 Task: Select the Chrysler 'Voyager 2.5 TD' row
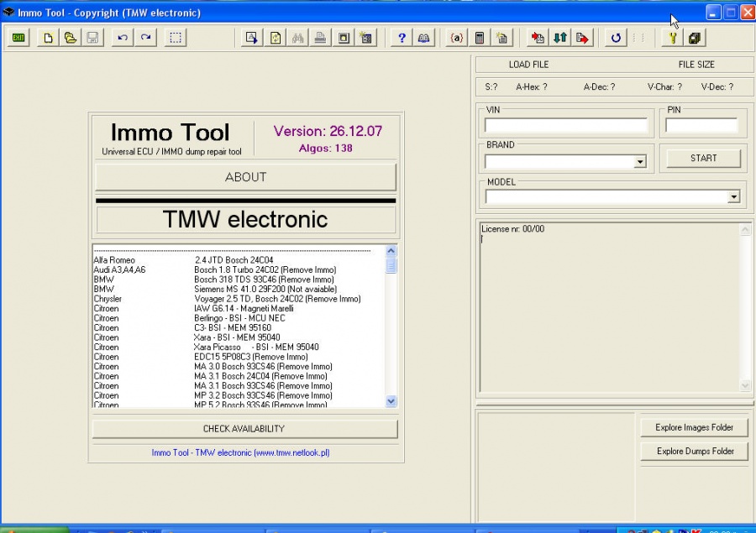(x=239, y=299)
